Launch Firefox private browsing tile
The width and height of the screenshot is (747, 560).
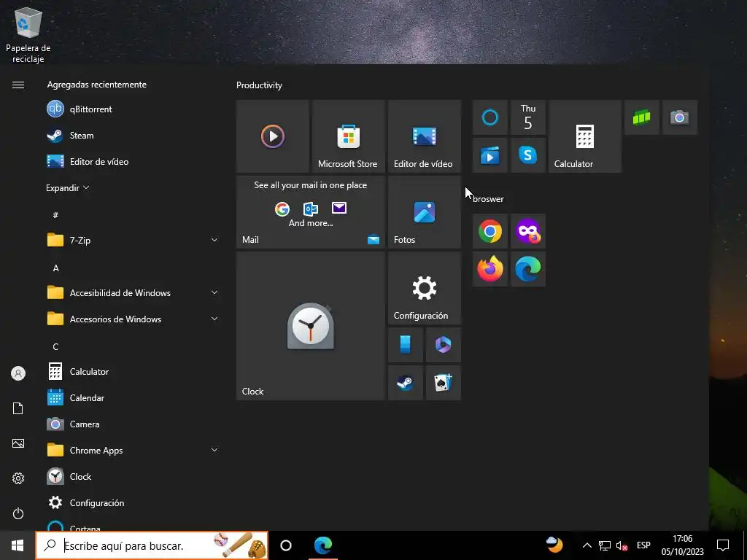528,231
